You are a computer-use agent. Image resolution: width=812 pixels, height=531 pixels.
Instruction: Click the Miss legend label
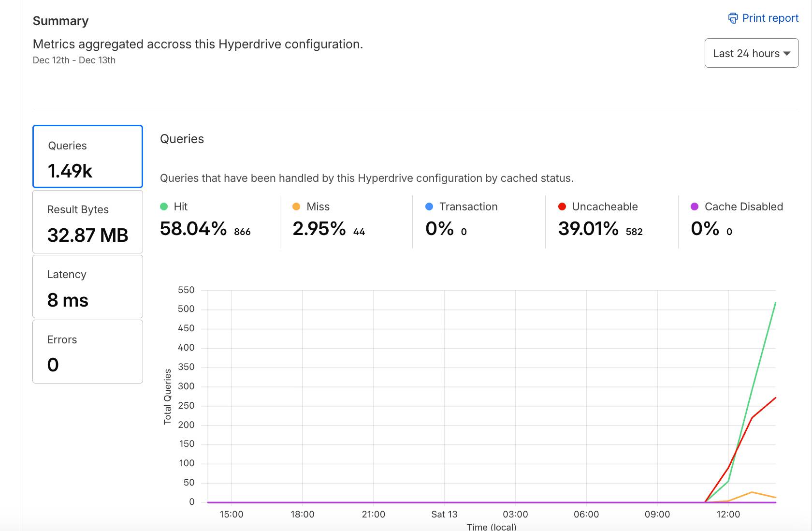pos(318,206)
